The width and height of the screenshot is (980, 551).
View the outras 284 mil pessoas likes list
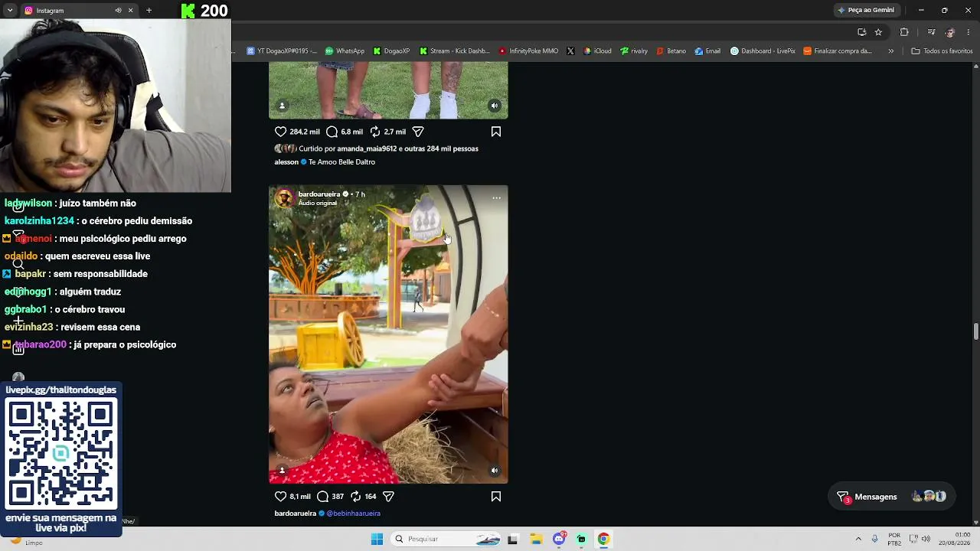click(443, 148)
